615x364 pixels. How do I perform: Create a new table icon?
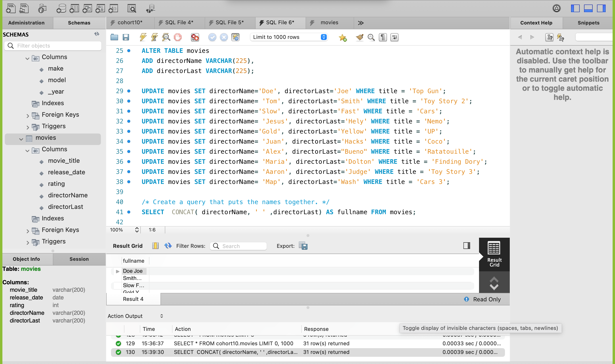coord(74,9)
